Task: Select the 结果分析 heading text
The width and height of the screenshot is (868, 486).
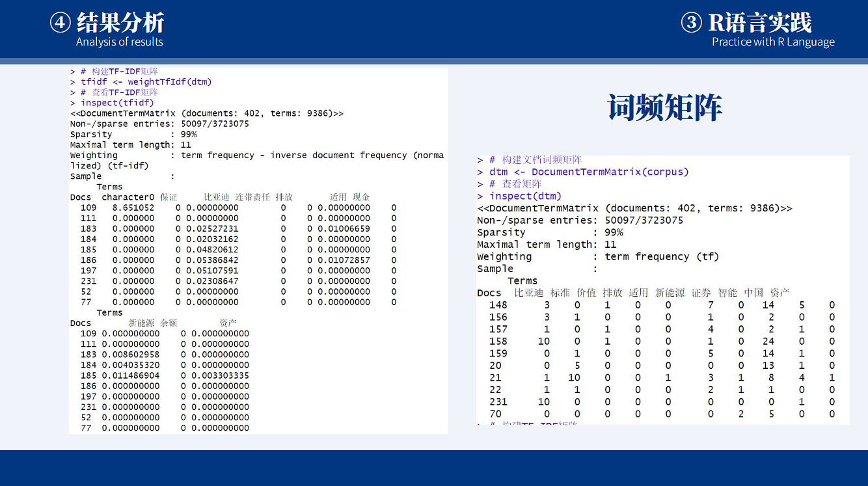Action: pyautogui.click(x=120, y=23)
